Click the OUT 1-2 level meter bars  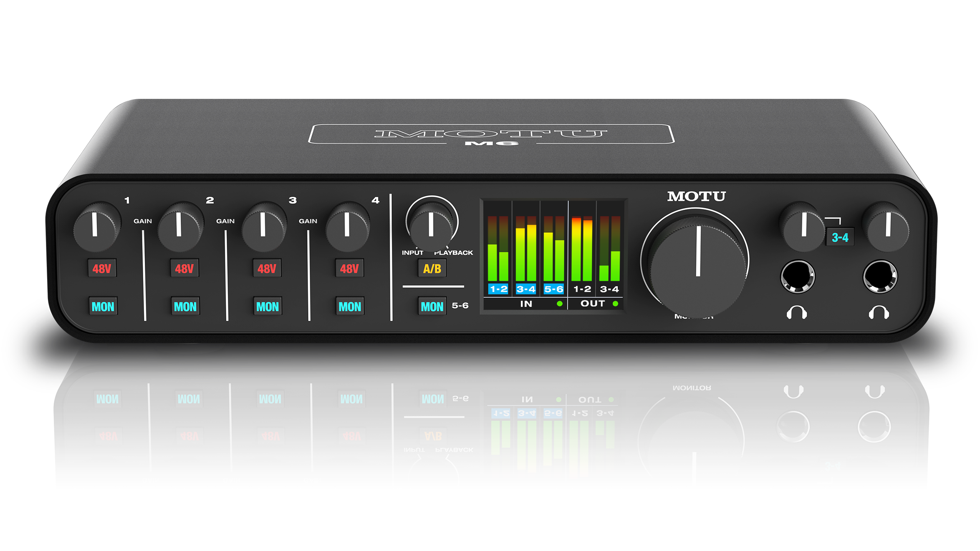pyautogui.click(x=582, y=248)
